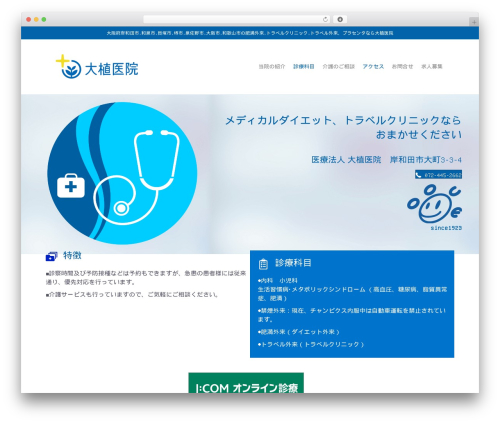Viewport: 500px width, 423px height.
Task: Click the round extension icon beside address bar
Action: [x=340, y=19]
